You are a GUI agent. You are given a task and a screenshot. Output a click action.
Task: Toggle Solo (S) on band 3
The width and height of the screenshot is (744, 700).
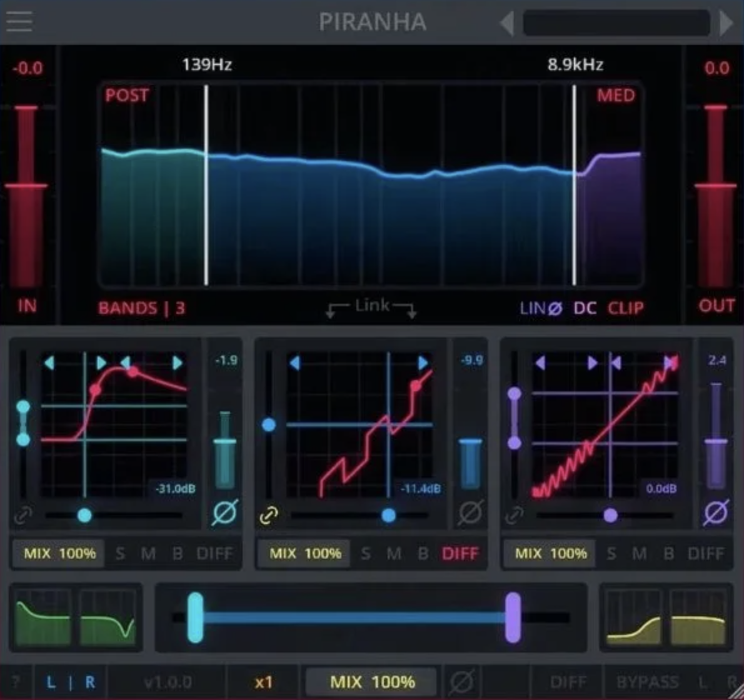pos(611,554)
